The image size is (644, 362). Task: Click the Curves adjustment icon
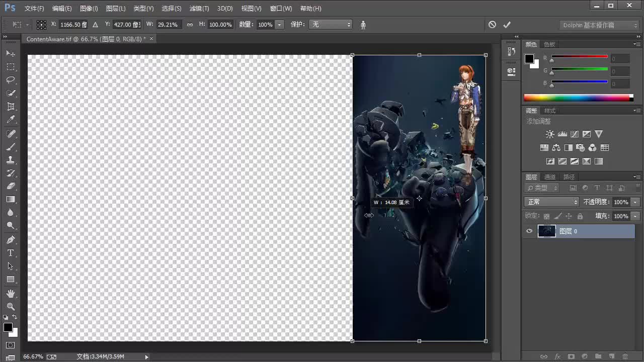coord(575,134)
